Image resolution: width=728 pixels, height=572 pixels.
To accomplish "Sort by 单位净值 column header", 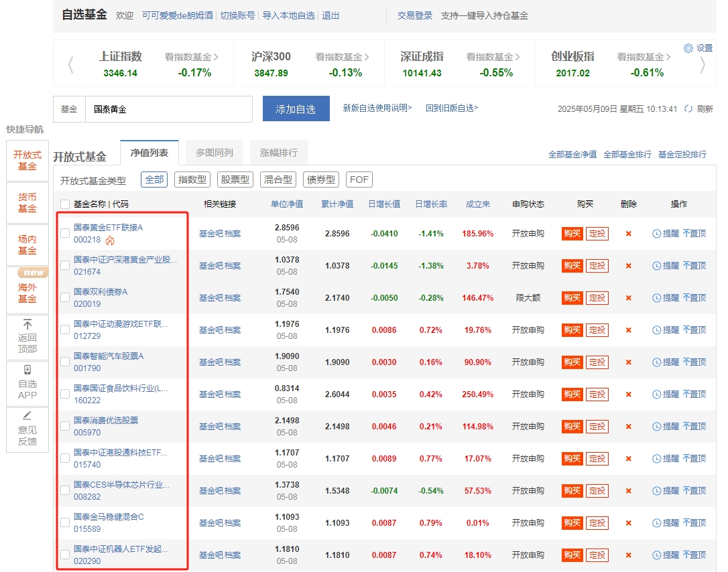I will click(x=287, y=204).
